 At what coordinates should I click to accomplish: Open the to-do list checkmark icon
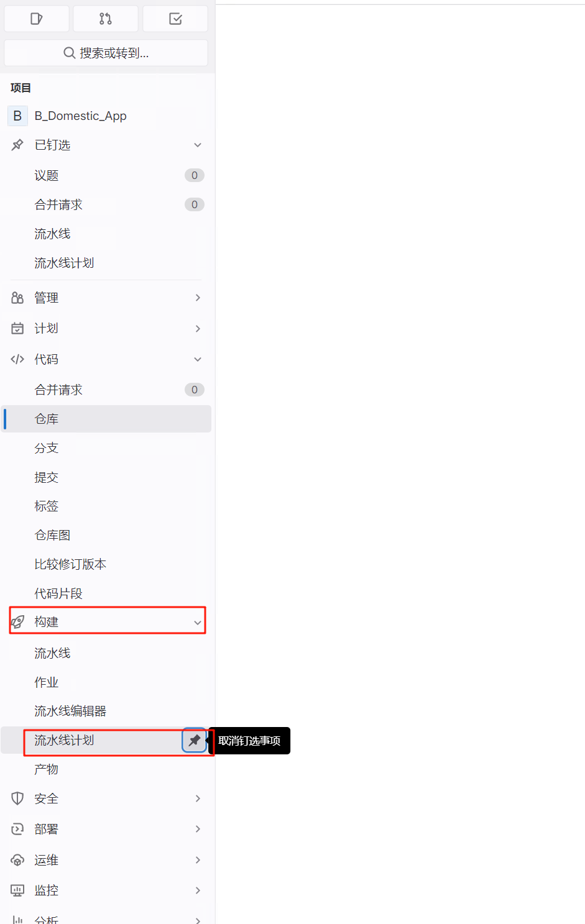(x=175, y=19)
